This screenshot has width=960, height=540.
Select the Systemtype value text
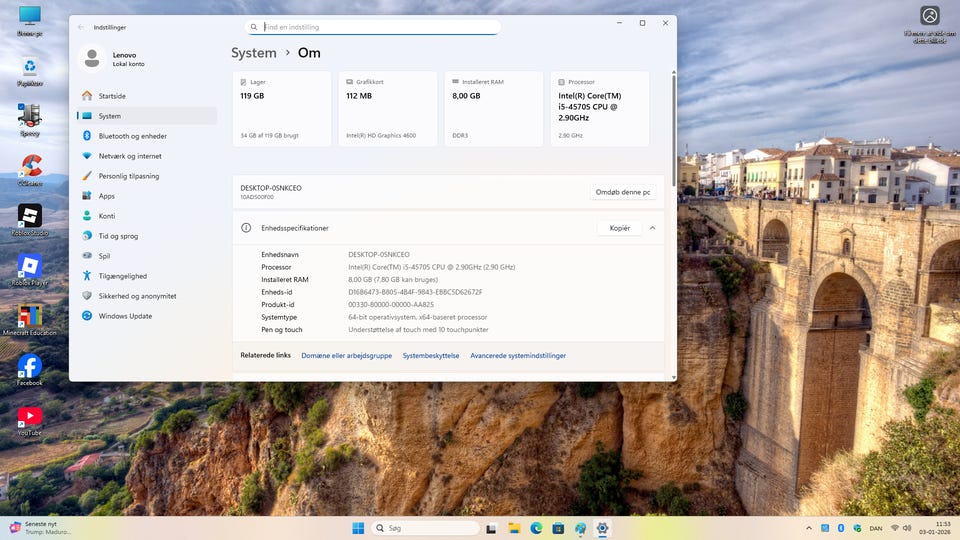click(418, 317)
